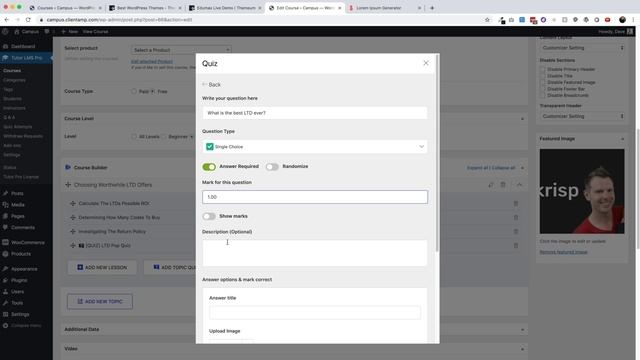Enable the Randomize switch
The width and height of the screenshot is (640, 360).
[x=272, y=167]
